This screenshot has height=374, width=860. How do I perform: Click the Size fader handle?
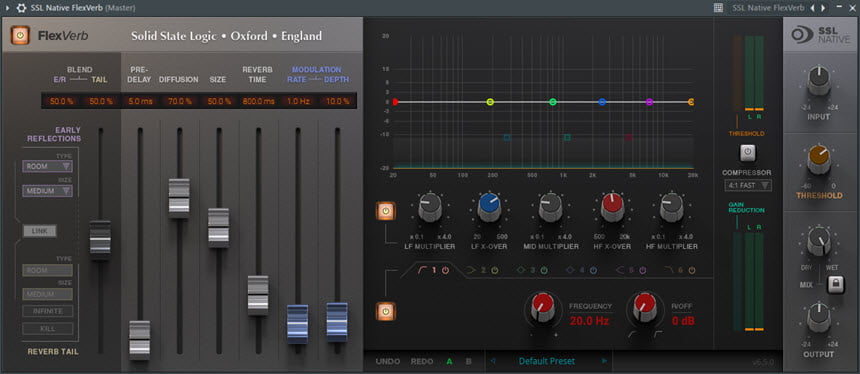[x=218, y=228]
